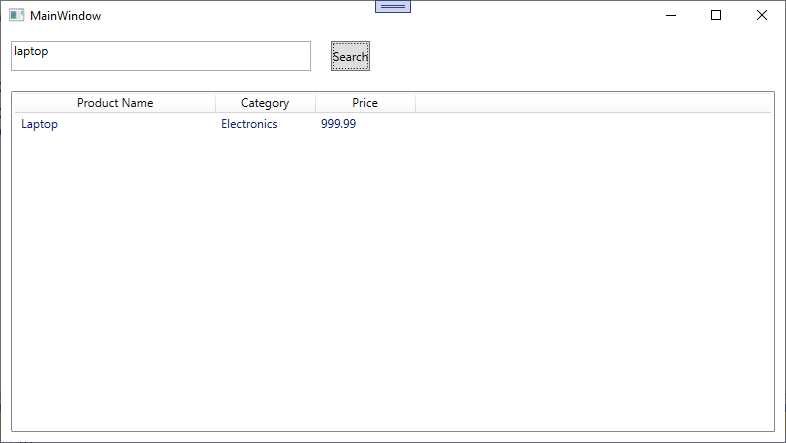
Task: Click the "Electronics" category cell
Action: coord(249,124)
